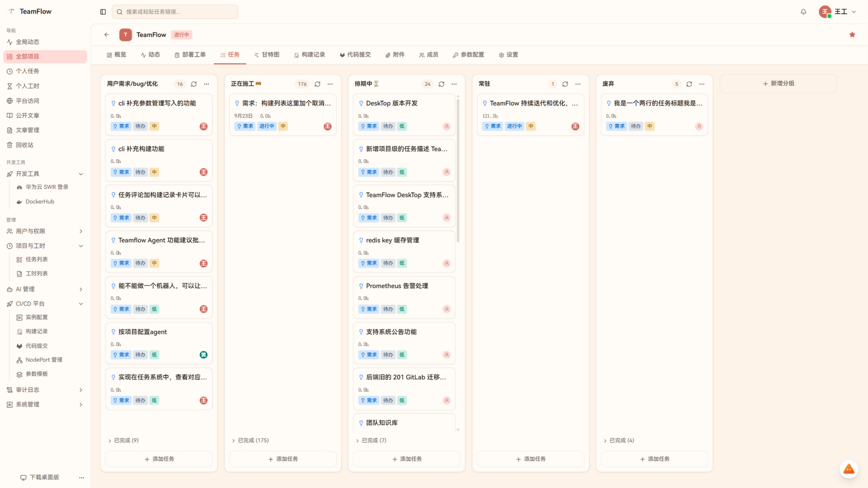Click assignee avatar on cli 补充构建功能 card
The height and width of the screenshot is (488, 868).
[203, 172]
